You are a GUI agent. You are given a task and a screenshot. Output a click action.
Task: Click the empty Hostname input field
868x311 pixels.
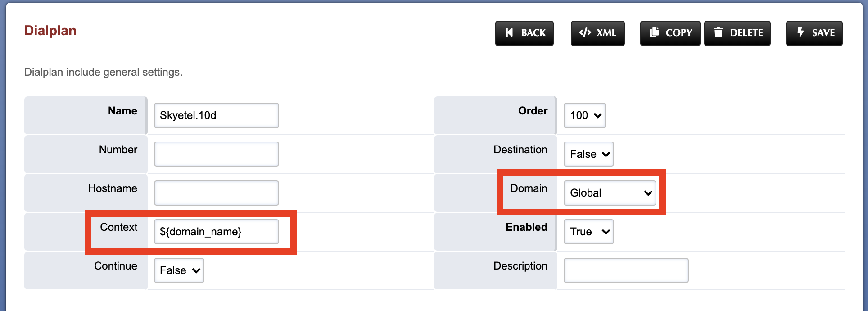217,193
